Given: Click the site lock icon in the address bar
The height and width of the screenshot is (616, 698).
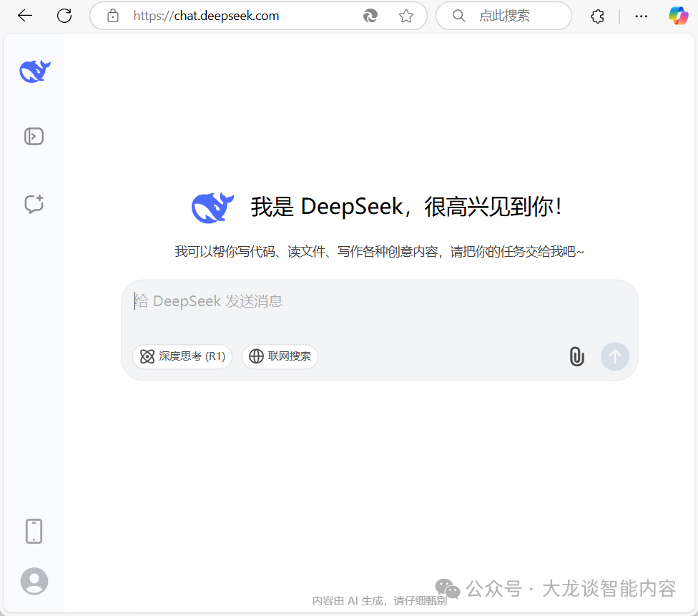Looking at the screenshot, I should (113, 16).
